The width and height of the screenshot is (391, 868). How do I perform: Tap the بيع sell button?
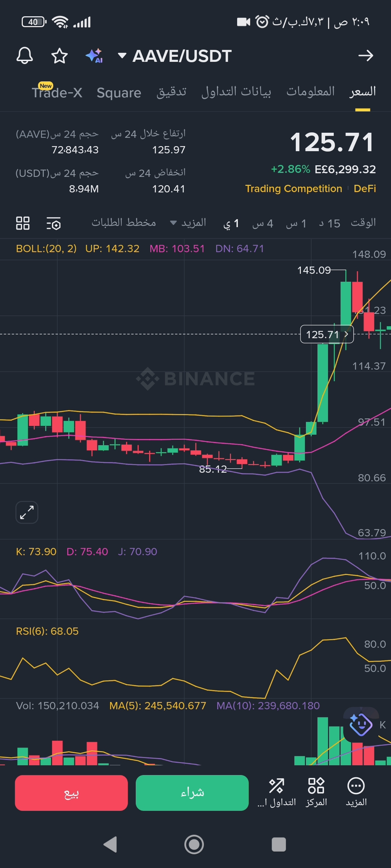point(71,793)
